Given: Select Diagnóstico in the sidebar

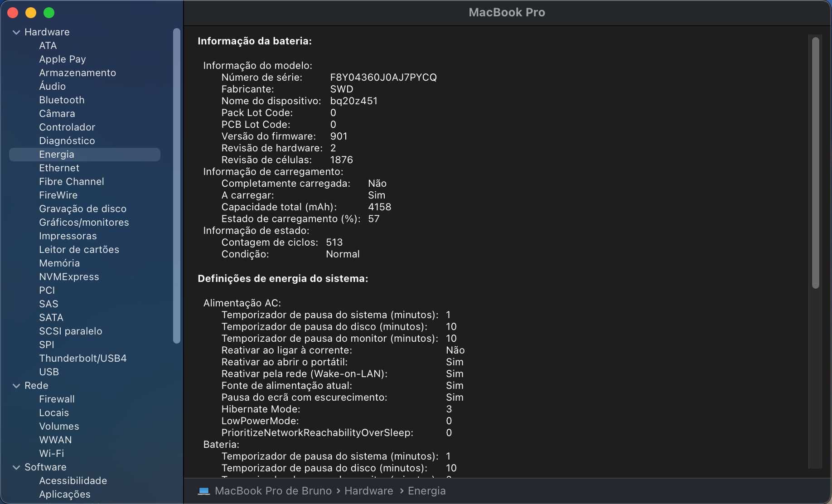Looking at the screenshot, I should (x=67, y=141).
